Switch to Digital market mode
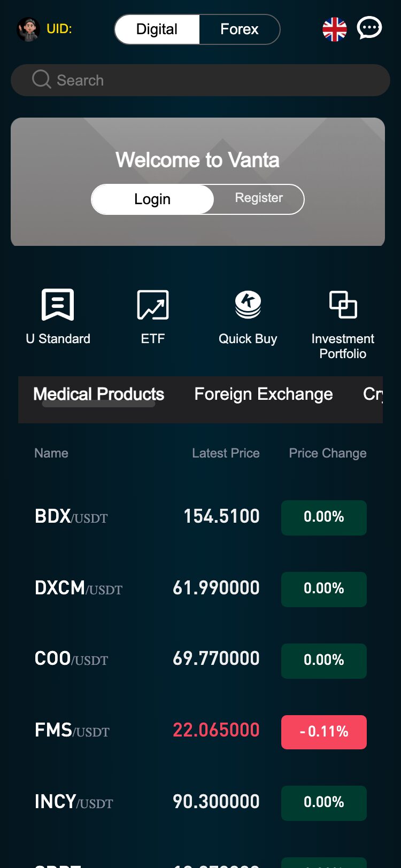This screenshot has height=868, width=401. click(x=157, y=29)
